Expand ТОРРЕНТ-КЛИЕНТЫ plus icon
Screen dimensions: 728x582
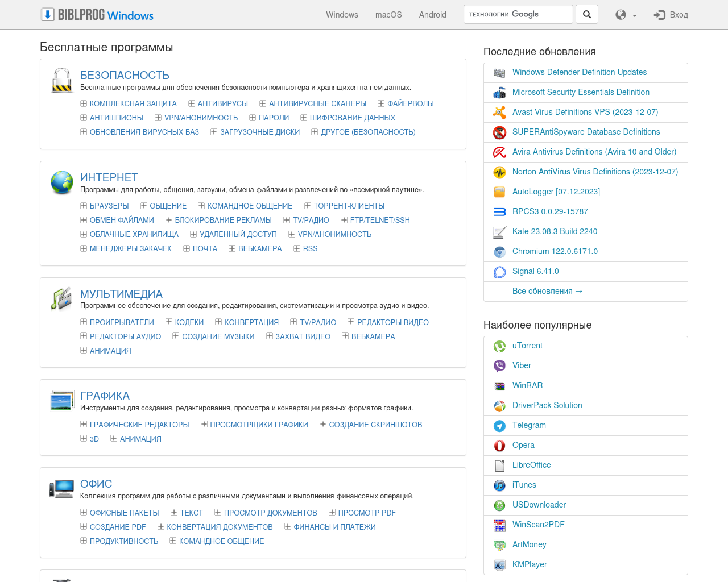(x=308, y=206)
